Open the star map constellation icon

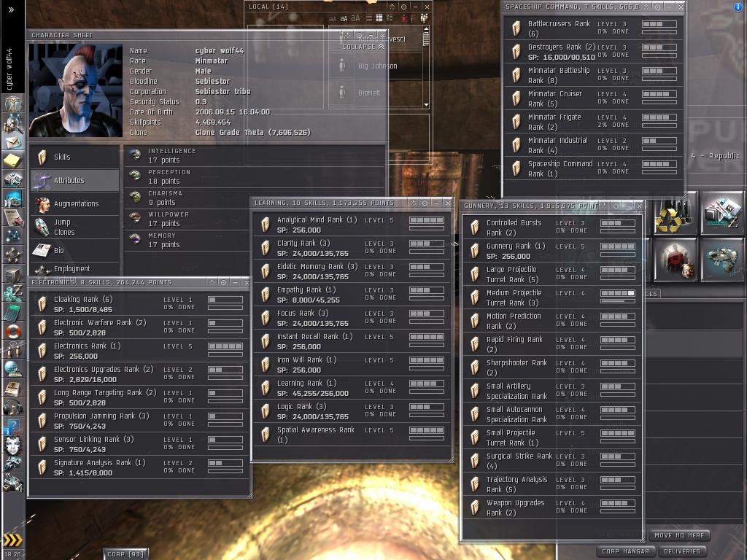pos(13,236)
